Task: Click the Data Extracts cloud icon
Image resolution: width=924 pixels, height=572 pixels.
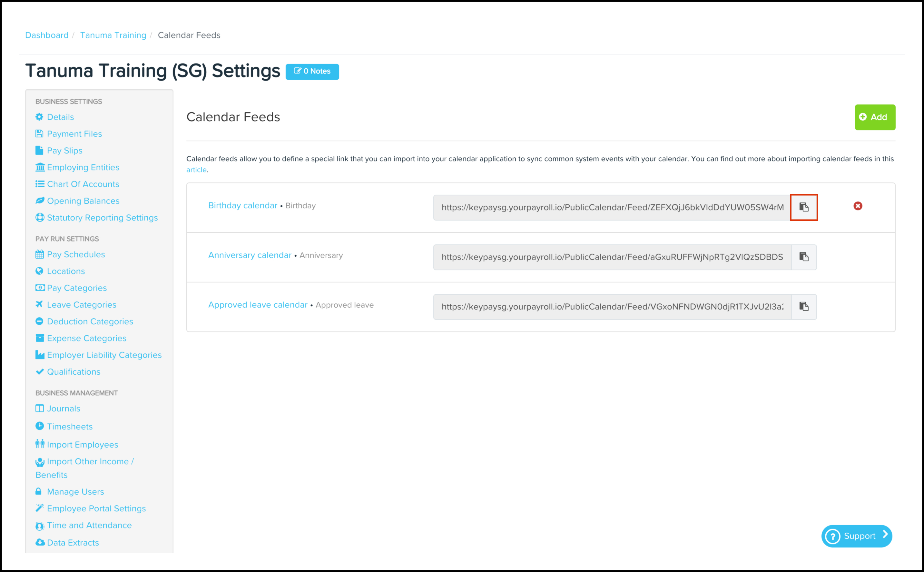Action: coord(40,542)
